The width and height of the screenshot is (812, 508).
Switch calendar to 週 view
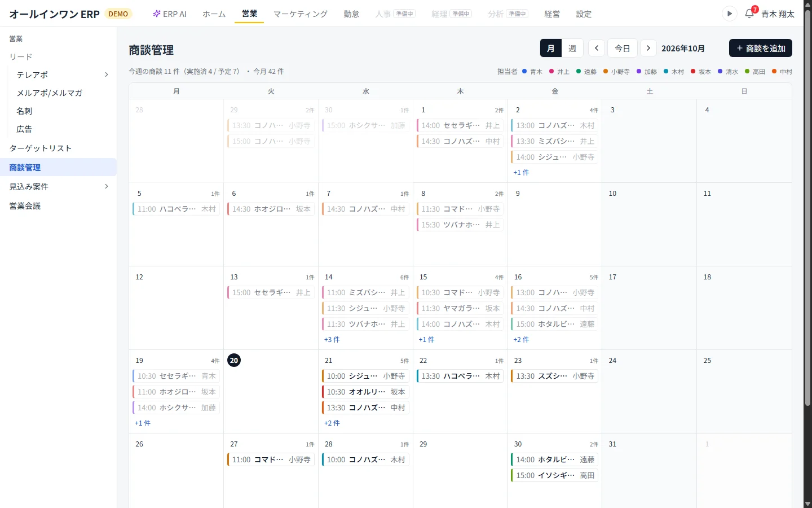pos(572,48)
